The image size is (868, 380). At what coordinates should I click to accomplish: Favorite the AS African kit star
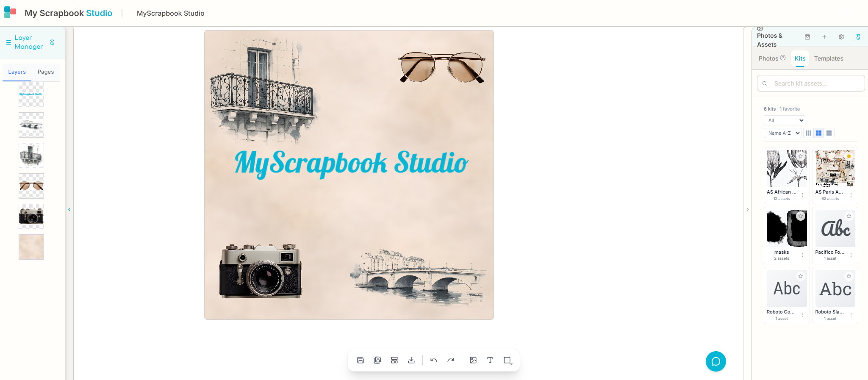801,156
